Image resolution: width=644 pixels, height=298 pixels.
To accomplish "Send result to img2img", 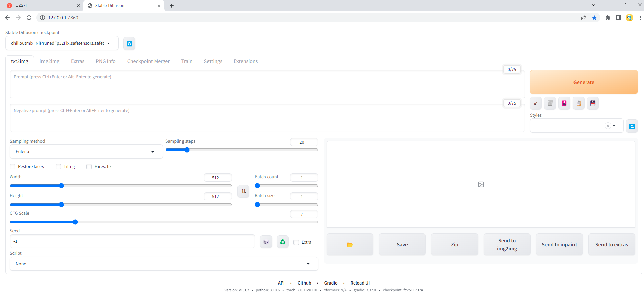I will [507, 245].
